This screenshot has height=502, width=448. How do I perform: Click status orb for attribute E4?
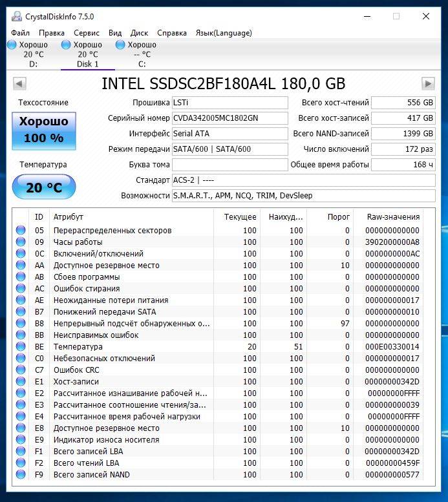21,416
